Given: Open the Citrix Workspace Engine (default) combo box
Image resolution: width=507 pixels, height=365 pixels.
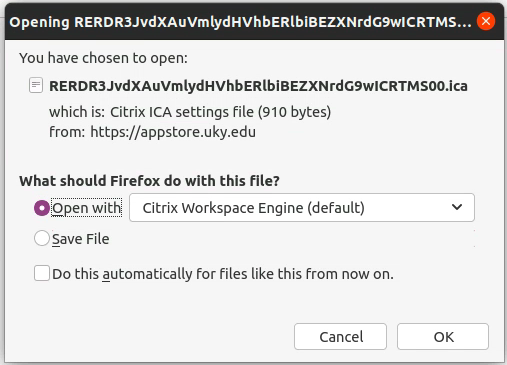Looking at the screenshot, I should point(302,207).
